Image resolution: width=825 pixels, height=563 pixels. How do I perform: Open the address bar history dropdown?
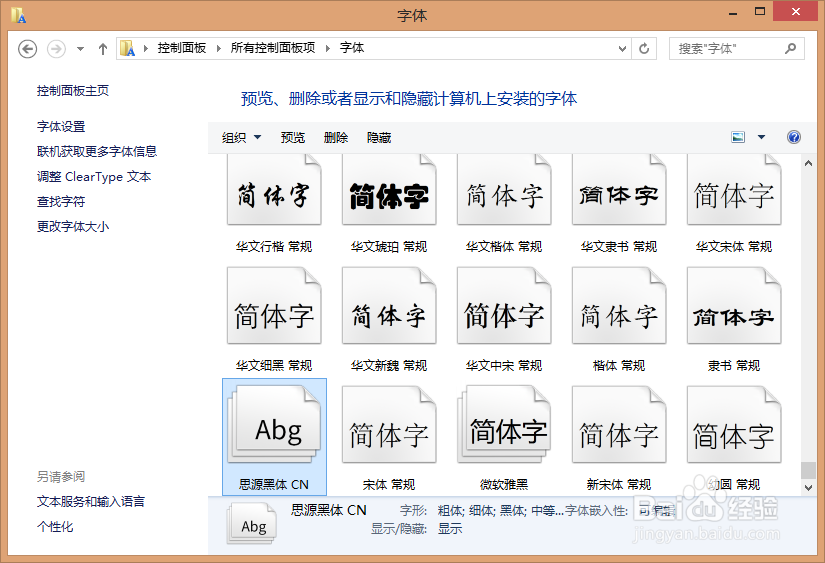point(622,49)
